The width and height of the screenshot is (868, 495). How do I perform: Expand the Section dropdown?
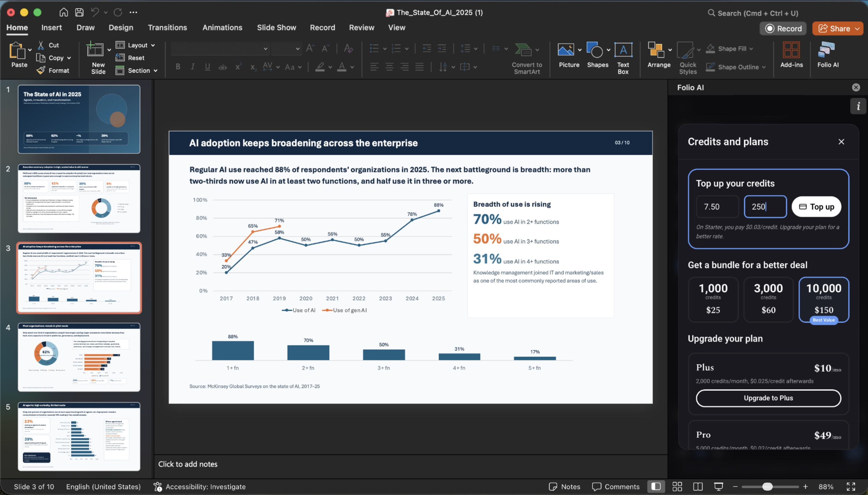pyautogui.click(x=155, y=71)
